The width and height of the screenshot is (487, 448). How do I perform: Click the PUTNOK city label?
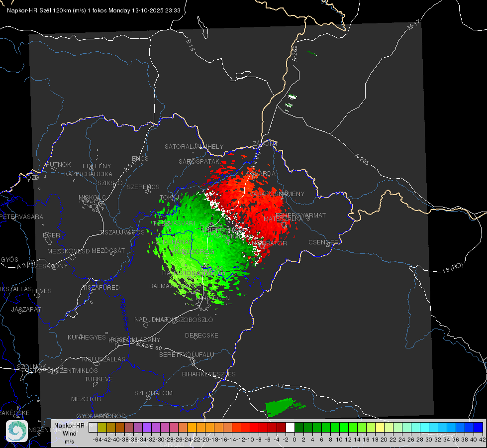click(x=58, y=164)
